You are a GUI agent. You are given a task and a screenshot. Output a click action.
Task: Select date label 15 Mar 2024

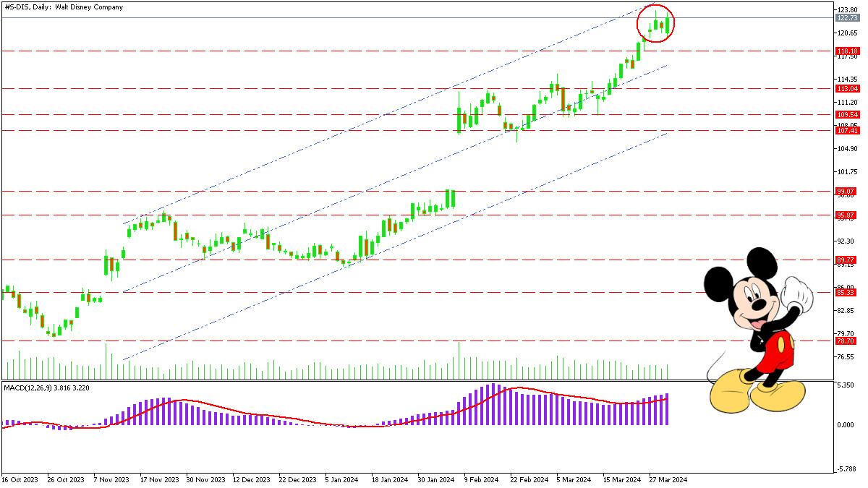pyautogui.click(x=622, y=479)
